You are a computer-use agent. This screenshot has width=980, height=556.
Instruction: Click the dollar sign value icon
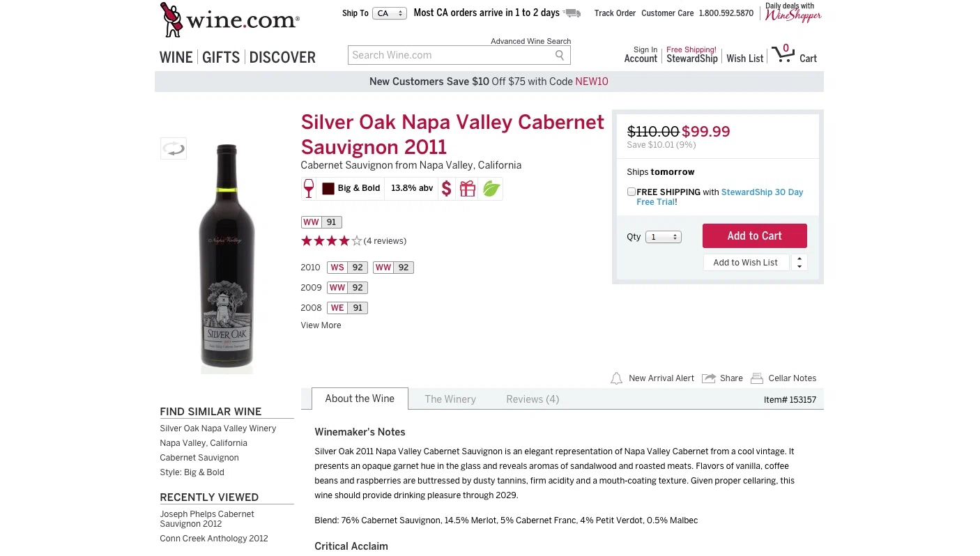[447, 189]
